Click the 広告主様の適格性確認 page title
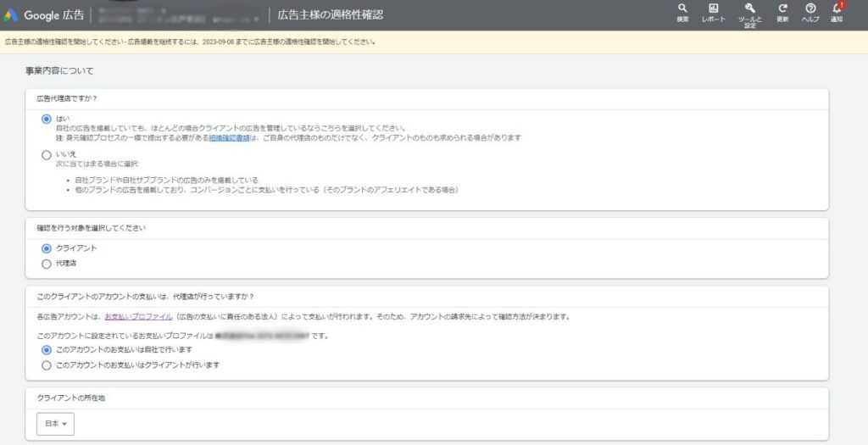Image resolution: width=868 pixels, height=445 pixels. (x=331, y=14)
